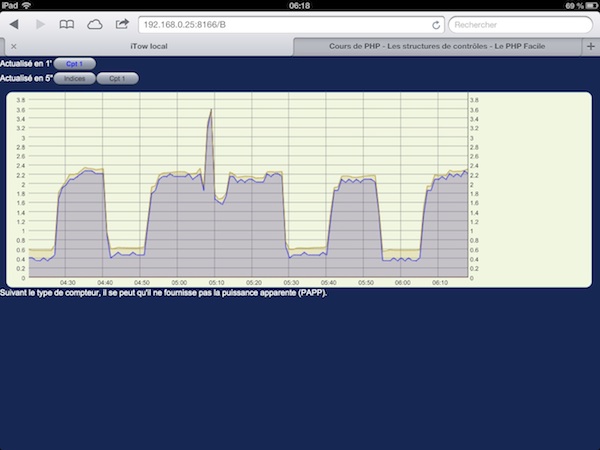Tap the Safari back arrow
Image resolution: width=600 pixels, height=450 pixels.
14,23
